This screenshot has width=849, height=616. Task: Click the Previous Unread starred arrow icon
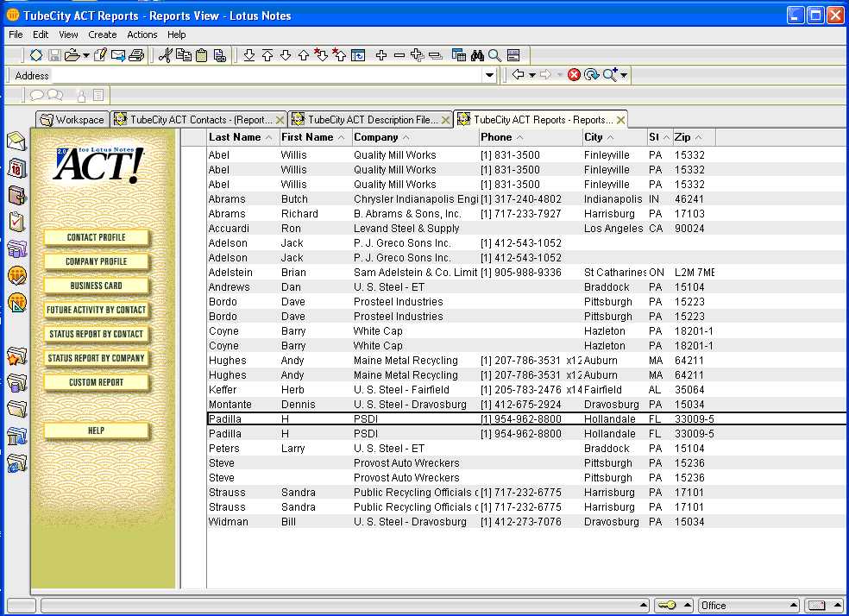tap(339, 54)
